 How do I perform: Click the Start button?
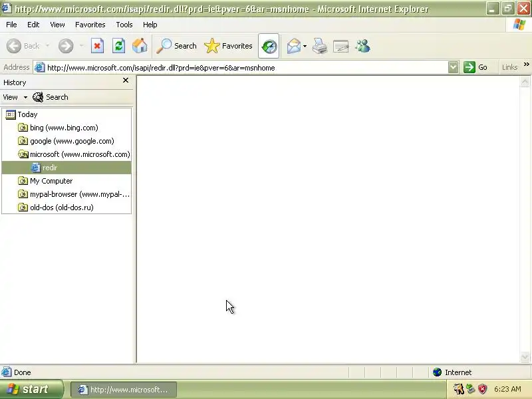pyautogui.click(x=31, y=389)
